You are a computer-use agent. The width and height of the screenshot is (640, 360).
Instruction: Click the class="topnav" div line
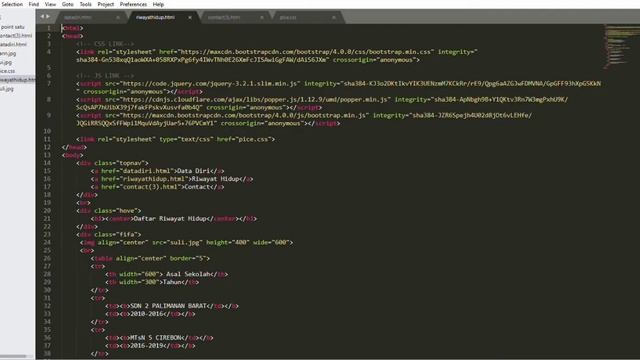coord(112,163)
